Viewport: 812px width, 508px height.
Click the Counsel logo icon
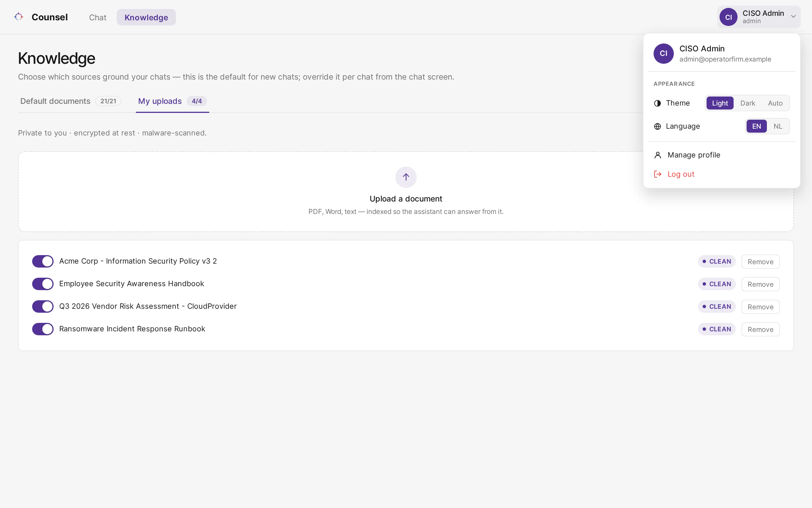18,16
